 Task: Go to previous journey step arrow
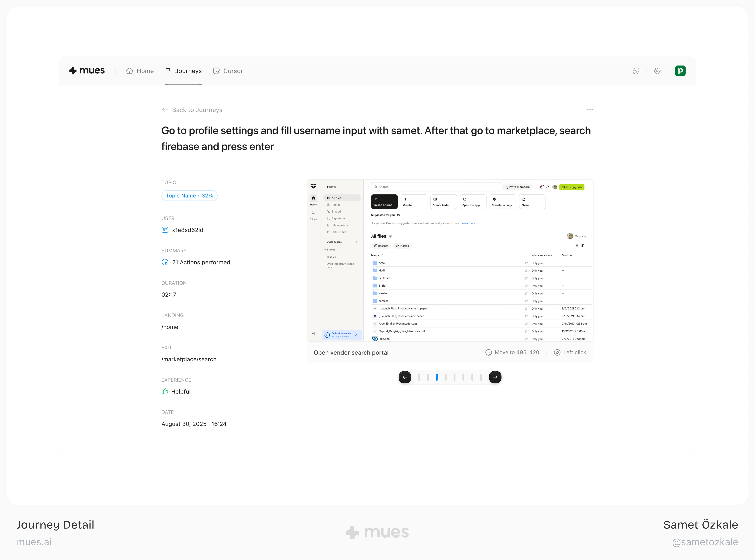(x=405, y=377)
